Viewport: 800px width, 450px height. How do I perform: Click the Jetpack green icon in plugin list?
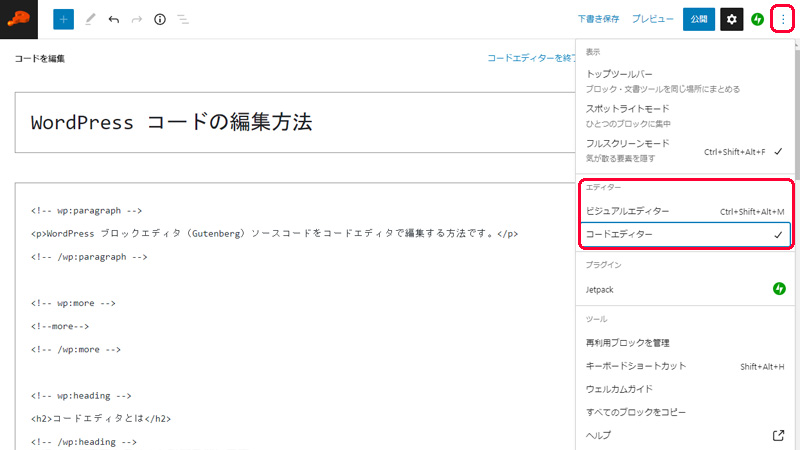779,289
